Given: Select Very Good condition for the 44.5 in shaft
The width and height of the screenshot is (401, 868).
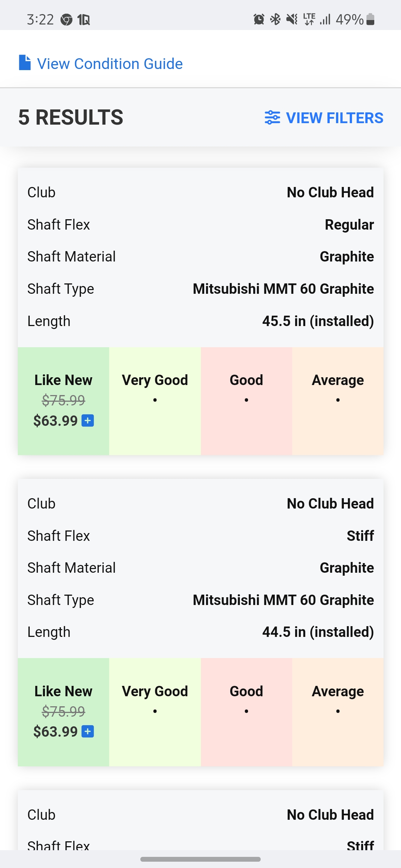Looking at the screenshot, I should (155, 711).
